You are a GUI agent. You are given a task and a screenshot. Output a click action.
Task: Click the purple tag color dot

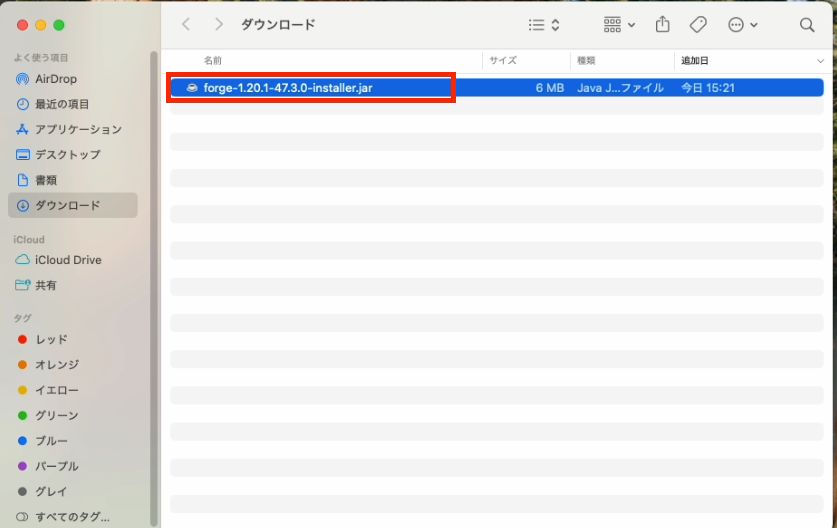click(x=22, y=466)
